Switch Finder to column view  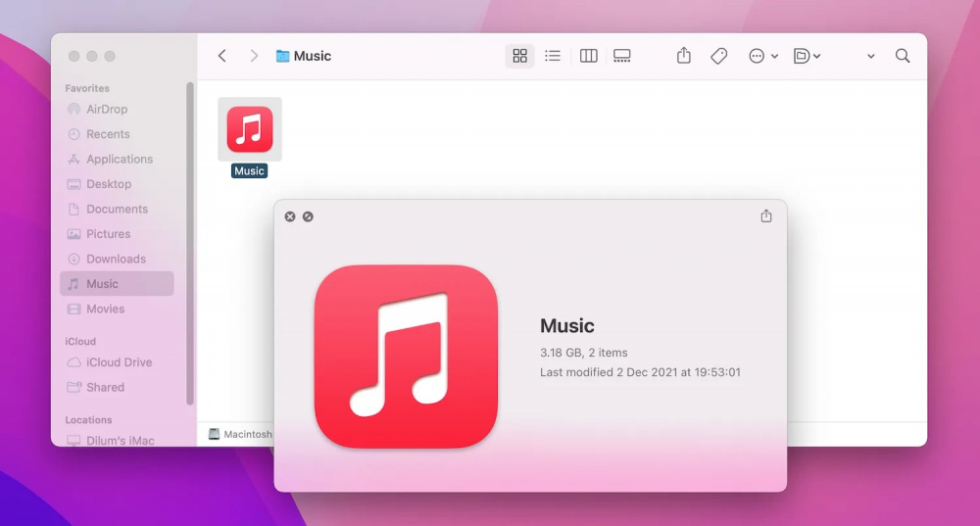(588, 56)
